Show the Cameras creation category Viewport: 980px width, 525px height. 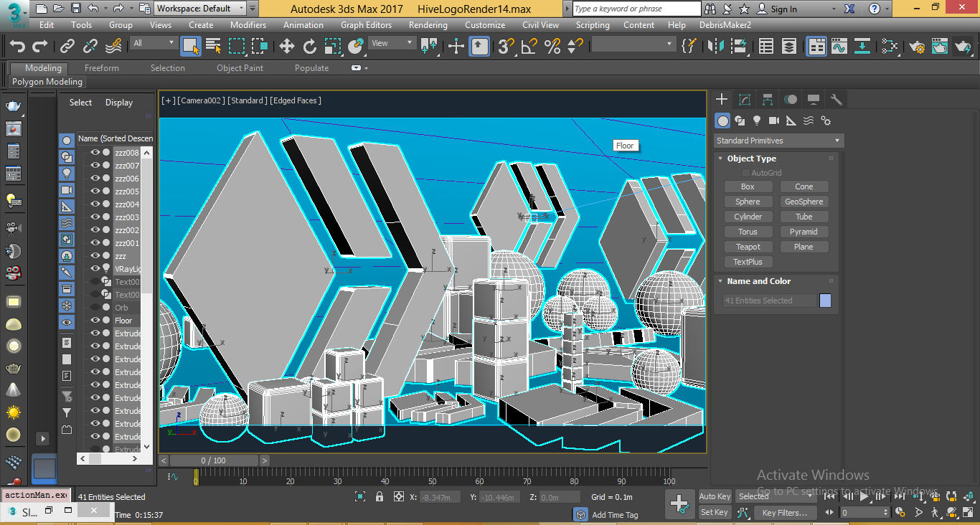(x=774, y=120)
